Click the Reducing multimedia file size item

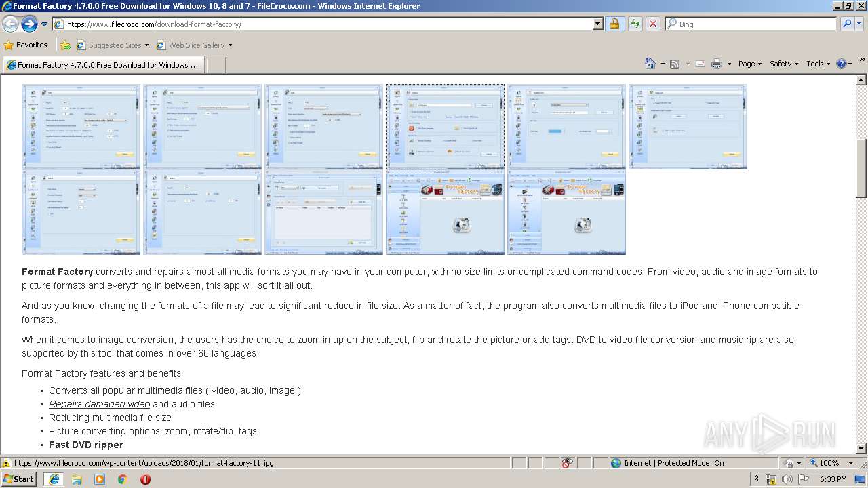click(110, 418)
